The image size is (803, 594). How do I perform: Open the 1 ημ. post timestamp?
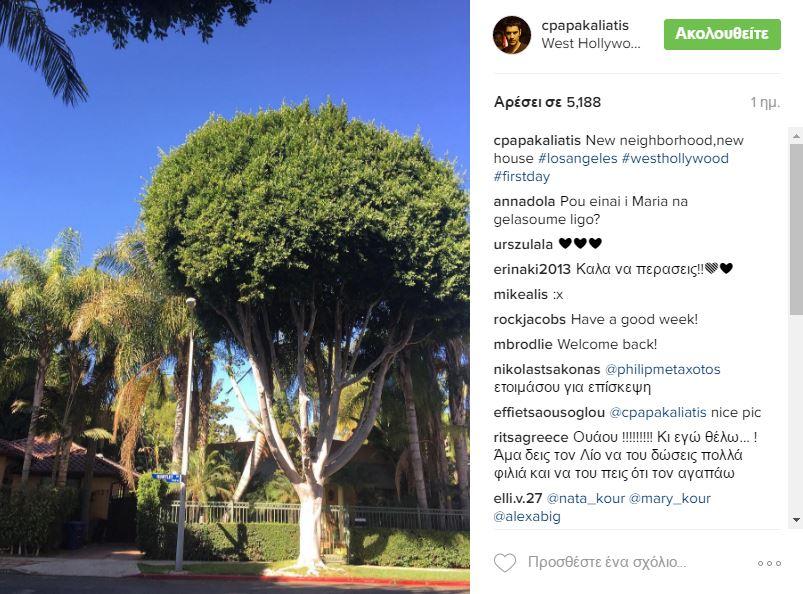(765, 102)
